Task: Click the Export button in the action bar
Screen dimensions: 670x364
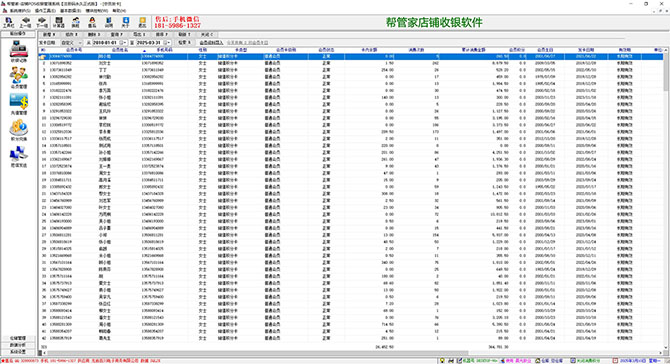Action: pyautogui.click(x=139, y=35)
